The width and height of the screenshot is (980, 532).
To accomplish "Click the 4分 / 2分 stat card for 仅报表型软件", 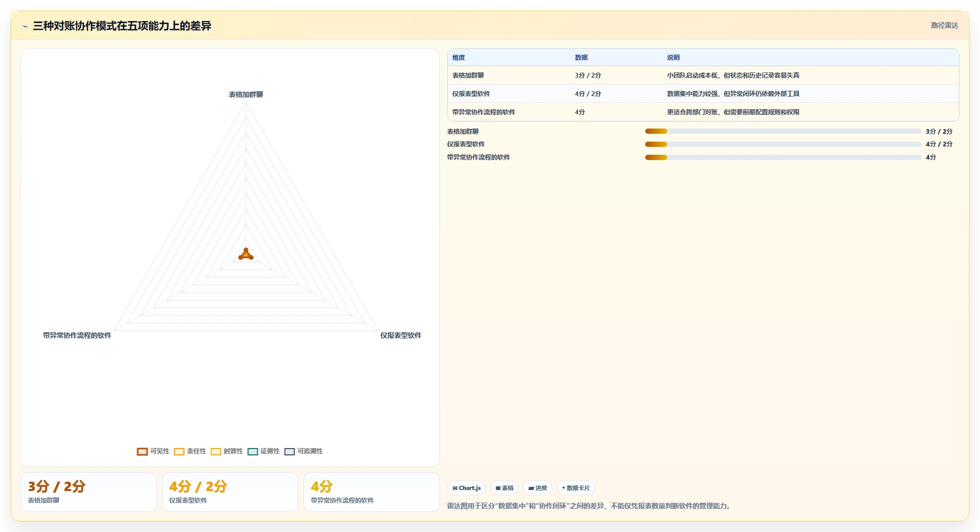I will (x=230, y=492).
